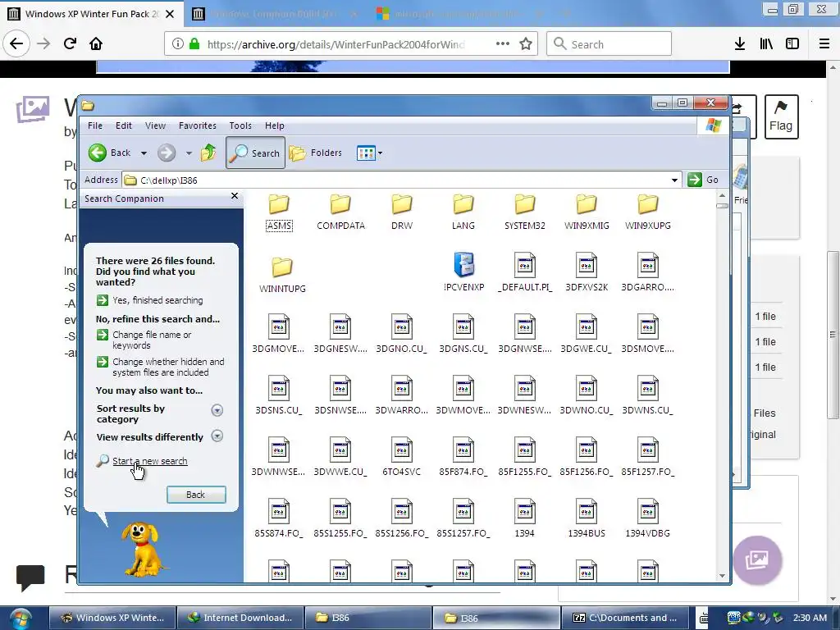Open Internet Download taskbar item
Screen dimensions: 840x630
240,618
